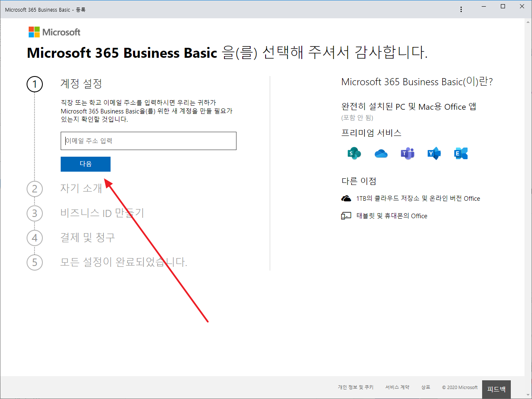Click the 결제 및 청구 step label

pos(87,237)
